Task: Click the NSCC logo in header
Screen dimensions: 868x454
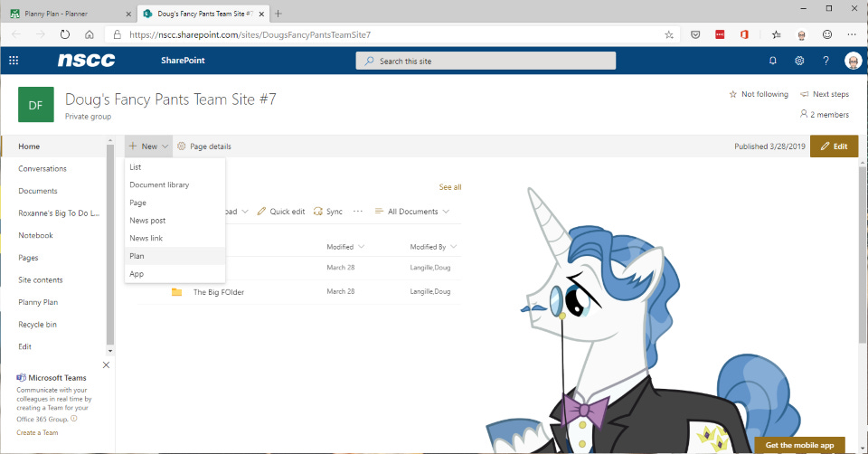Action: pyautogui.click(x=87, y=61)
